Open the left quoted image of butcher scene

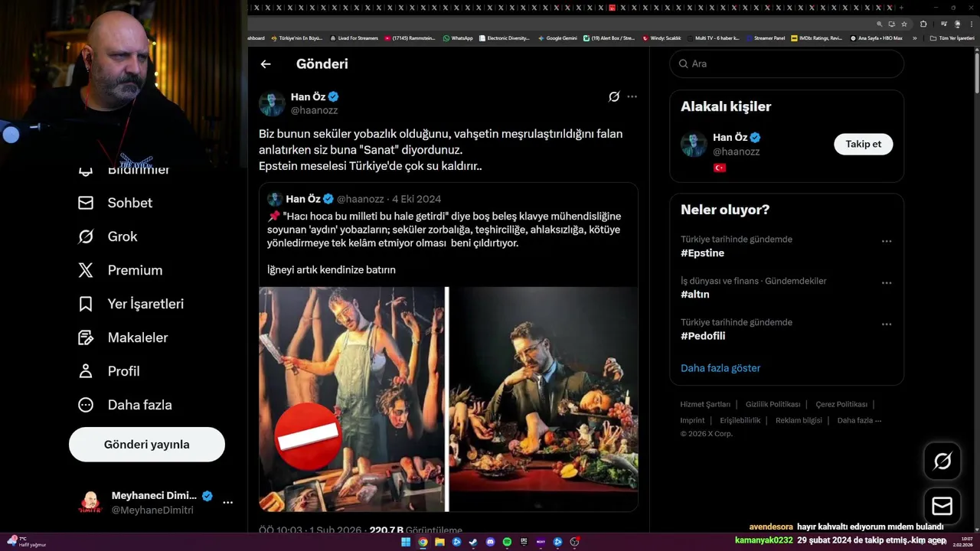[x=352, y=399]
